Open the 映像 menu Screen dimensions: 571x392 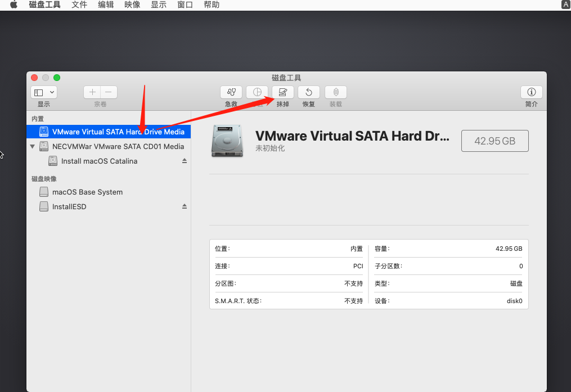pos(132,4)
